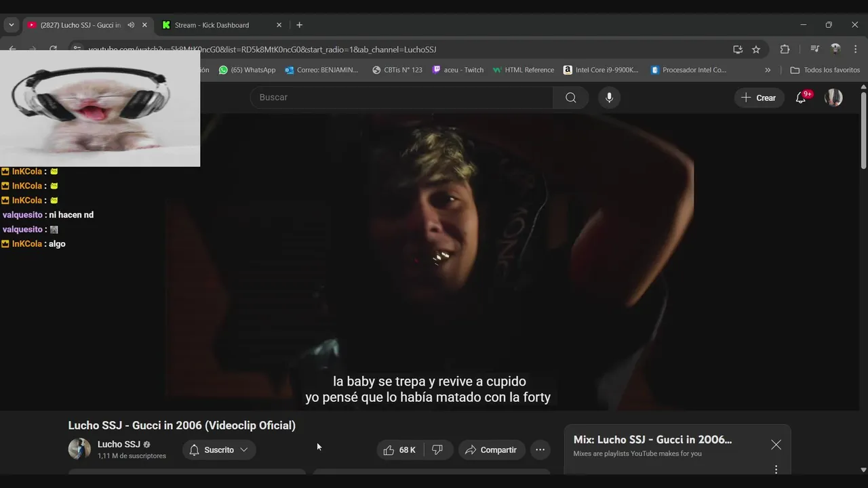Click the install app icon in address bar
This screenshot has width=868, height=488.
[x=738, y=49]
